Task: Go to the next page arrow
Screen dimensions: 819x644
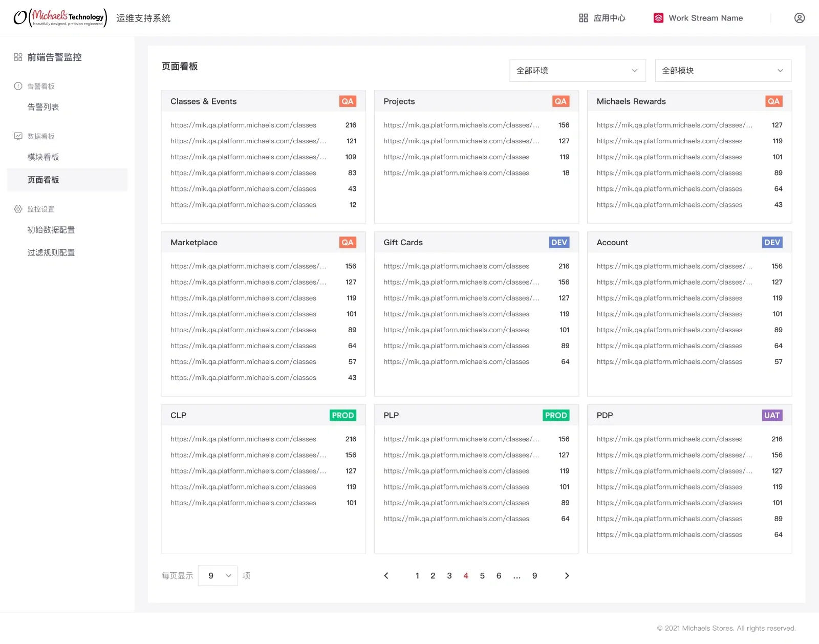Action: coord(567,575)
